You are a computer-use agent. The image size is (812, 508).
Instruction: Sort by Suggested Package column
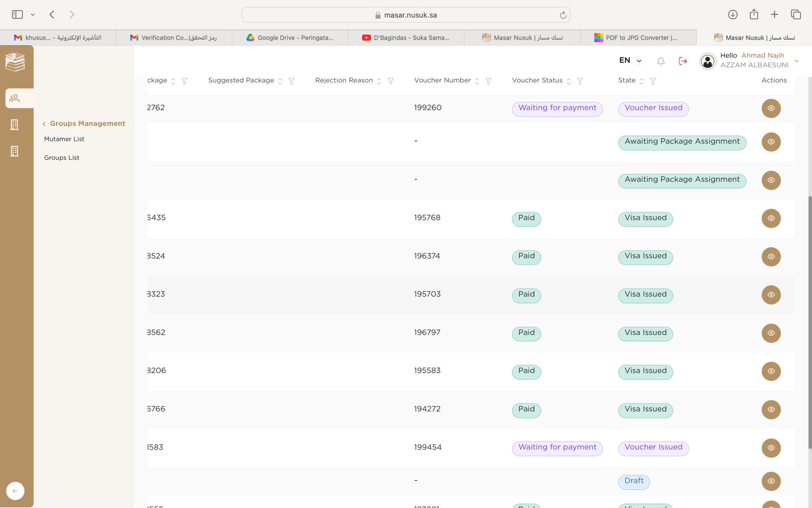click(280, 81)
